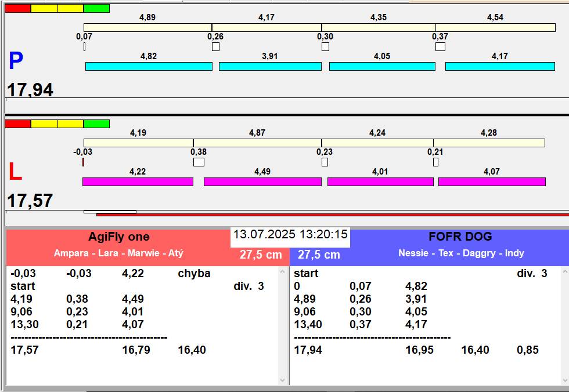Image resolution: width=569 pixels, height=392 pixels.
Task: Click the red start light in lane P
Action: tap(18, 8)
